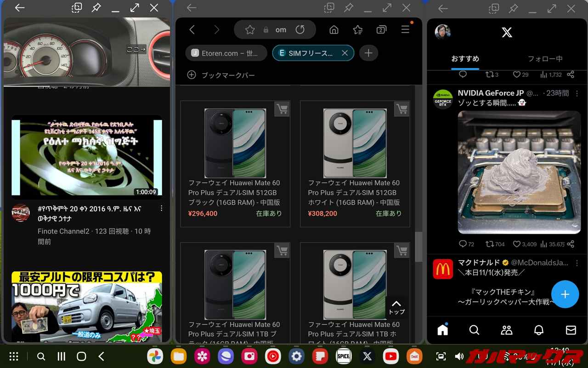The height and width of the screenshot is (368, 588).
Task: Open the X notifications bell
Action: tap(538, 330)
